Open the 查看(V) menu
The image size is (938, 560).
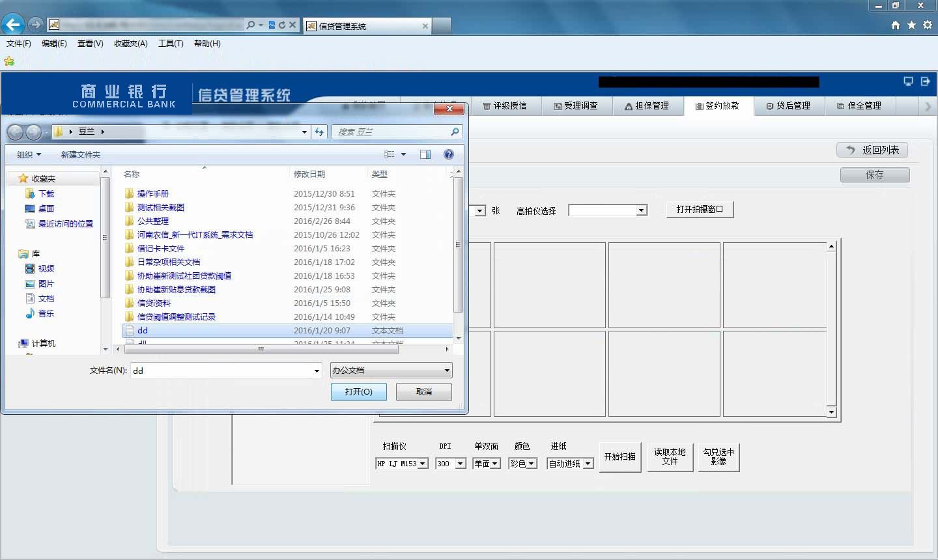point(90,44)
